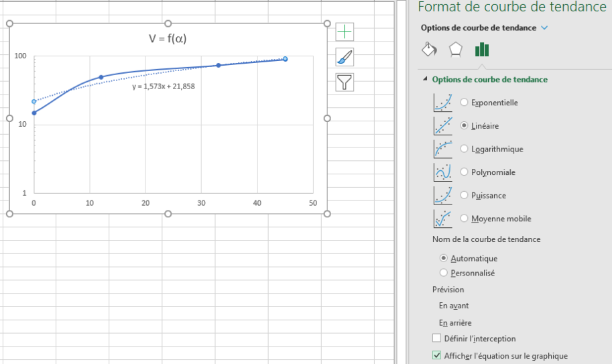Click the horizontal axis label 50
This screenshot has width=612, height=364.
coord(313,203)
